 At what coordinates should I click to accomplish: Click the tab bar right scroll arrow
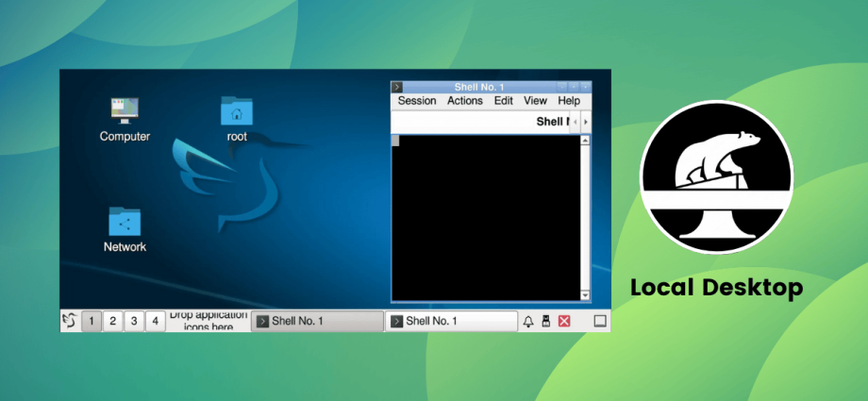click(x=586, y=122)
